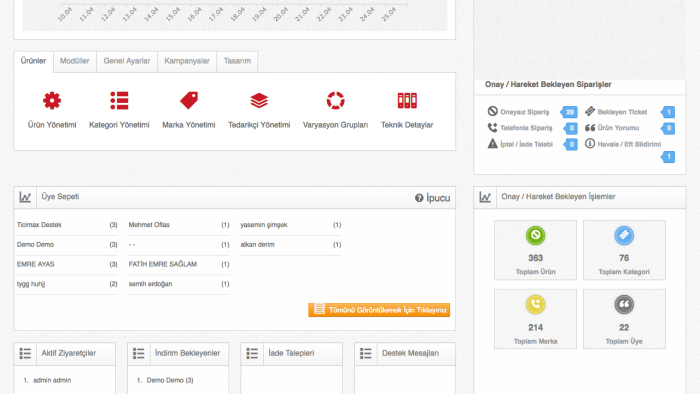Open the Genel Ayarlar tab

127,62
